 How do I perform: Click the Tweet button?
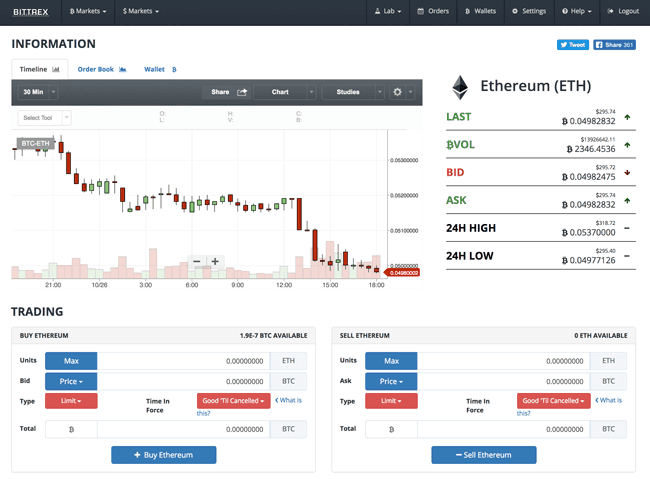pos(573,45)
